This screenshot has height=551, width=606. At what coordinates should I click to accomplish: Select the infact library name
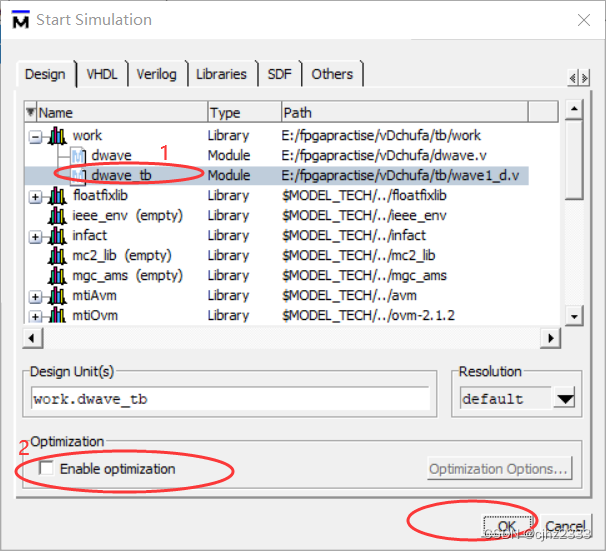click(90, 235)
